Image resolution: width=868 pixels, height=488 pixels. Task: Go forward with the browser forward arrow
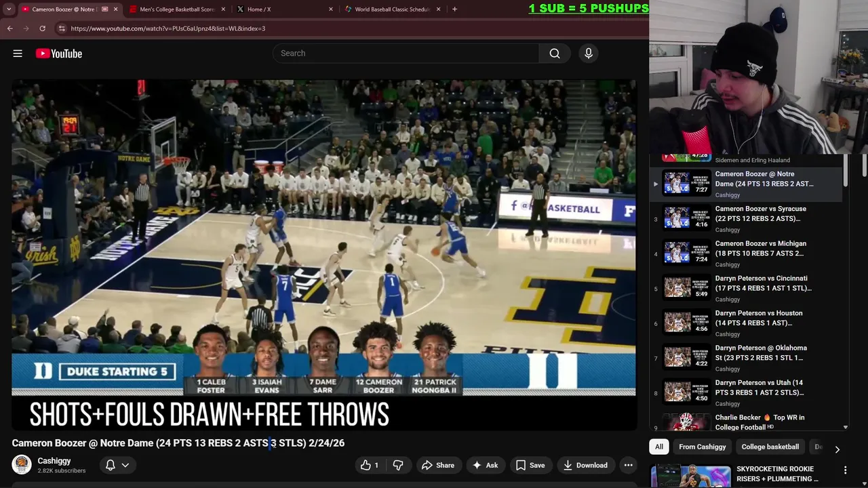(x=26, y=28)
